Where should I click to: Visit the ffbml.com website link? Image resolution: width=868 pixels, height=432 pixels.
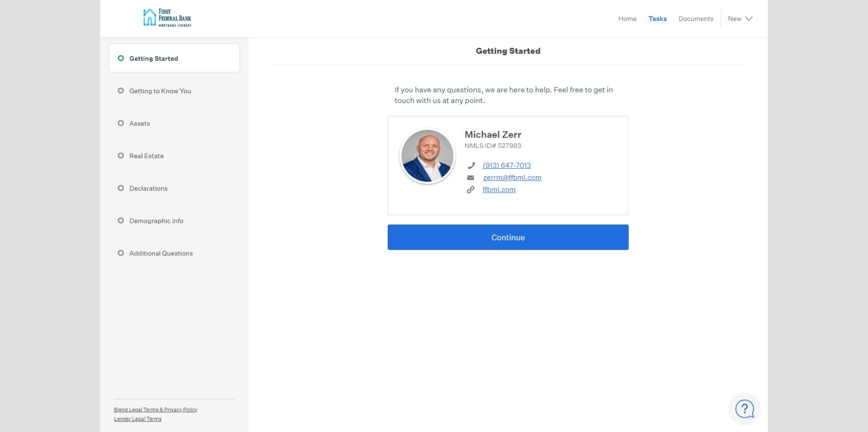click(x=499, y=190)
